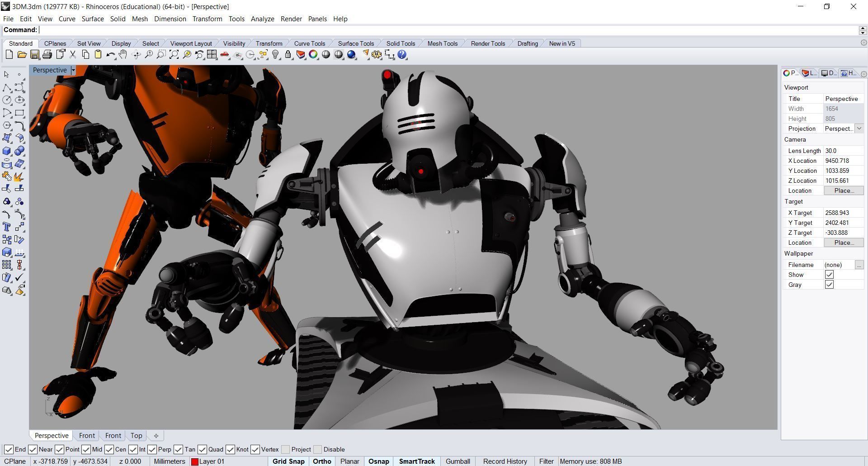The height and width of the screenshot is (466, 868).
Task: Switch to the Drafting toolbar tab
Action: pyautogui.click(x=528, y=43)
